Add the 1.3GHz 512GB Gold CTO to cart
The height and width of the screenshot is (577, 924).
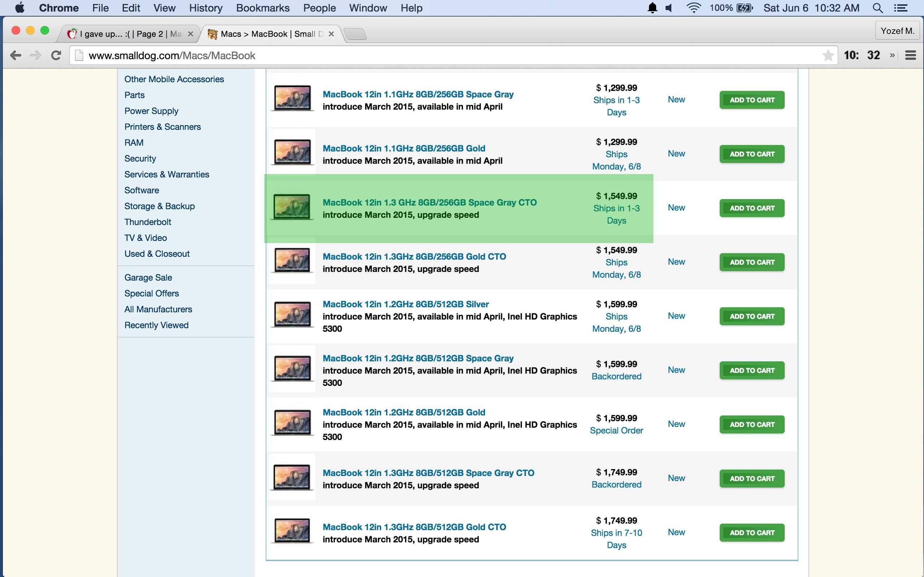tap(751, 533)
